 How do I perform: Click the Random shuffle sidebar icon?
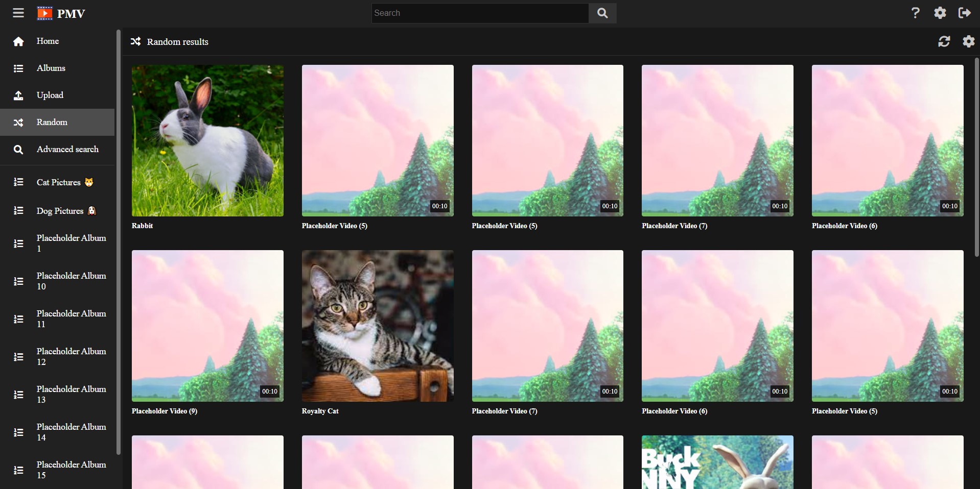(18, 123)
